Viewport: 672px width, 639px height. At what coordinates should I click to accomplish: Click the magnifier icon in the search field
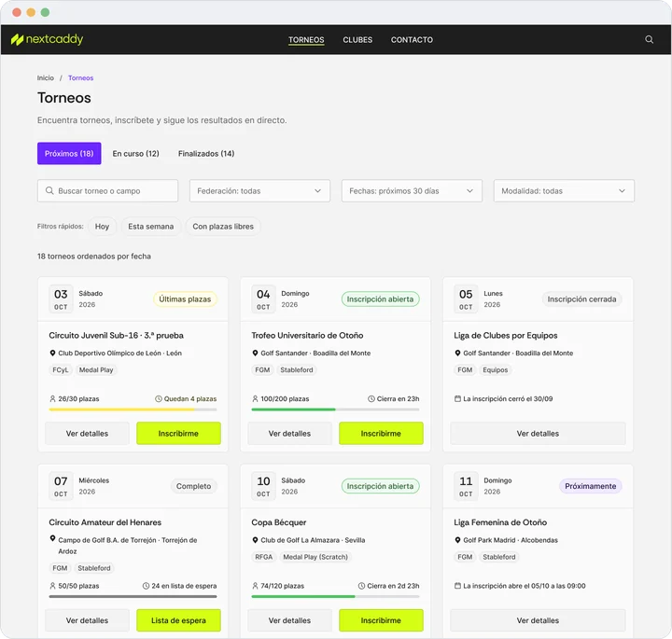(x=49, y=190)
